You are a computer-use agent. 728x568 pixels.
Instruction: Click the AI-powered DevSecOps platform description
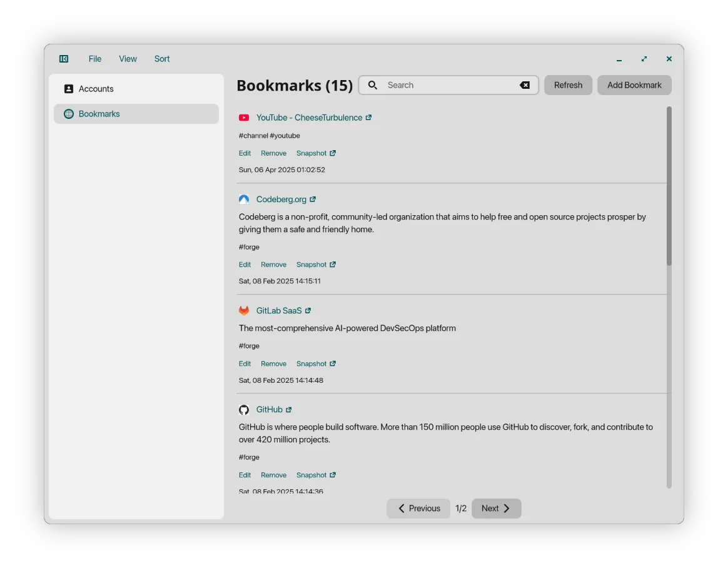point(347,328)
